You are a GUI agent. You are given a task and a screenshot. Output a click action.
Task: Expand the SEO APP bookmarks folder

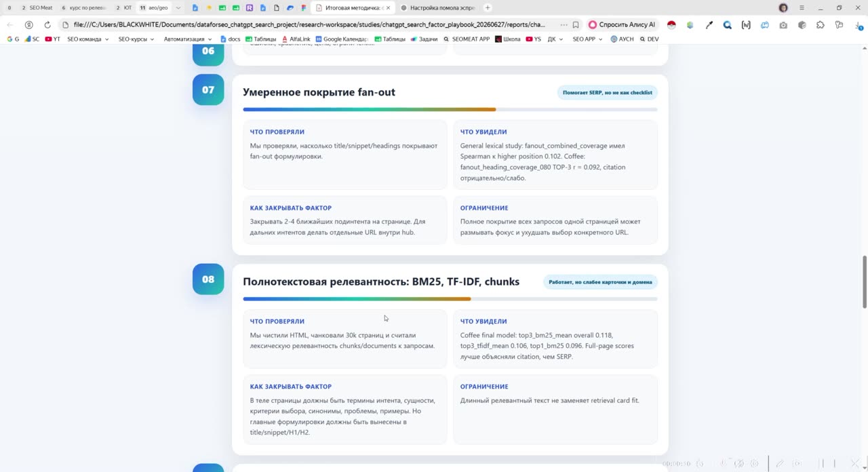click(x=588, y=39)
